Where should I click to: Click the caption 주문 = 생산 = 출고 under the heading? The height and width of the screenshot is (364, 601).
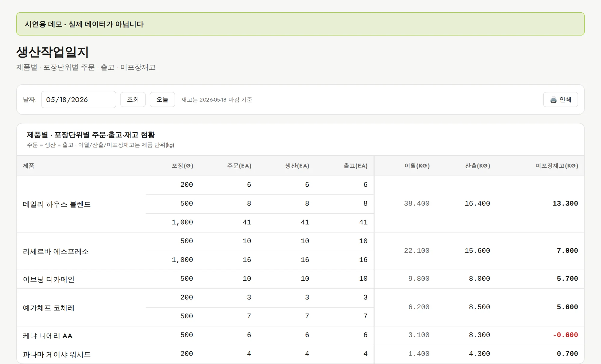click(50, 145)
